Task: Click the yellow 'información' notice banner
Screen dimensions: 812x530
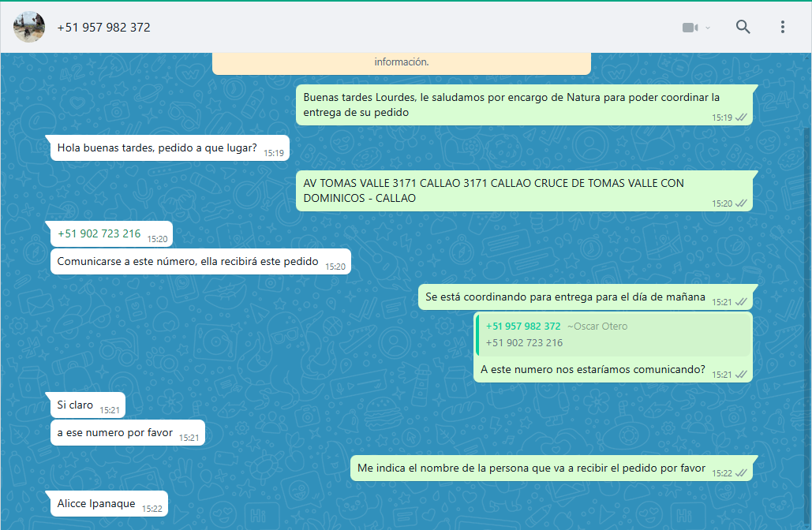Action: pyautogui.click(x=401, y=62)
